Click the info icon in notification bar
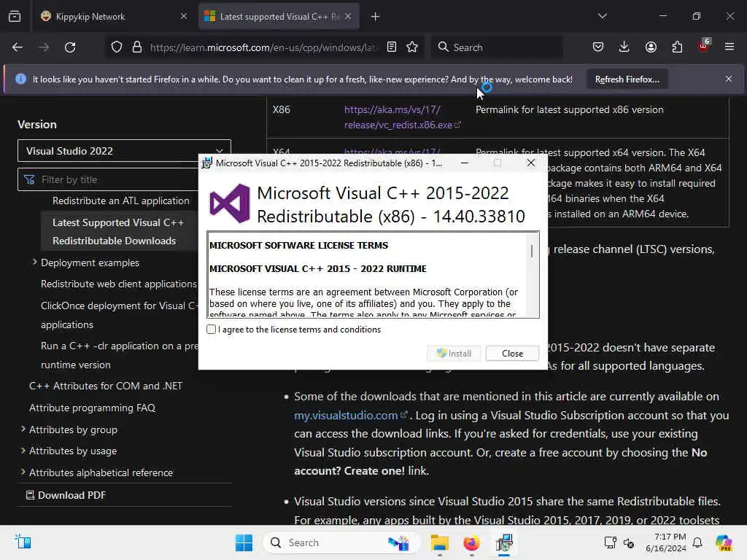Image resolution: width=747 pixels, height=560 pixels. pyautogui.click(x=20, y=79)
